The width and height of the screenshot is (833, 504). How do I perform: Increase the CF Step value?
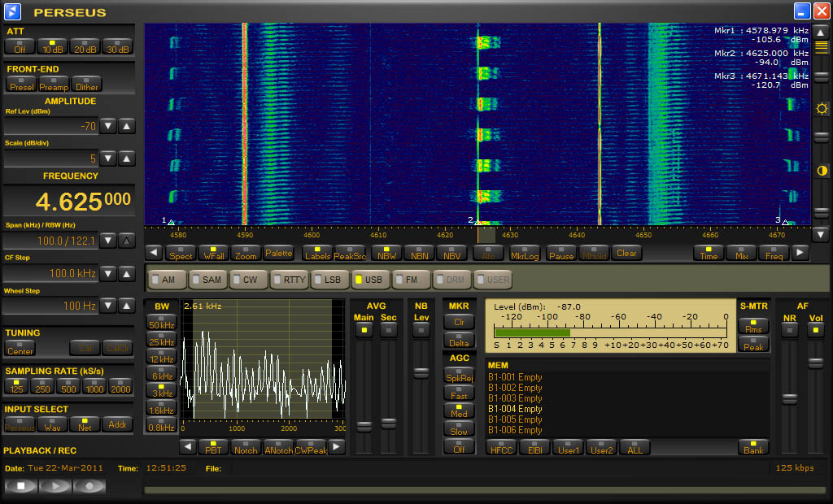(x=126, y=274)
